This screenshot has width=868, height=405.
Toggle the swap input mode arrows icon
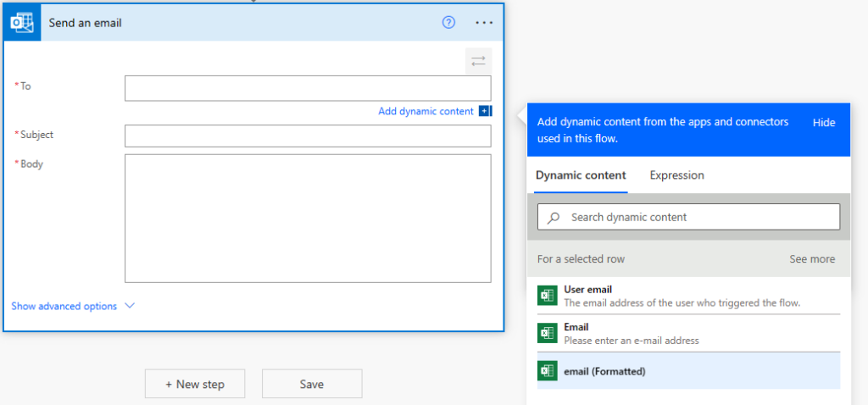pos(478,61)
